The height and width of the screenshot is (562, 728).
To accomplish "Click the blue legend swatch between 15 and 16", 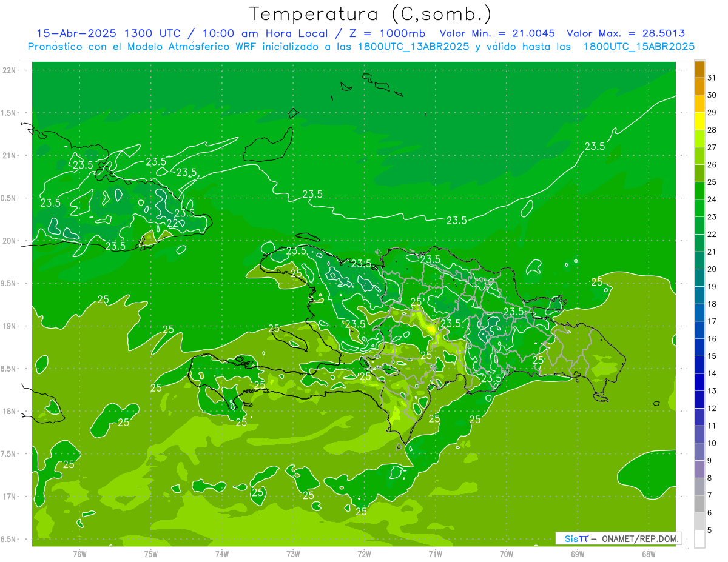I will point(699,347).
